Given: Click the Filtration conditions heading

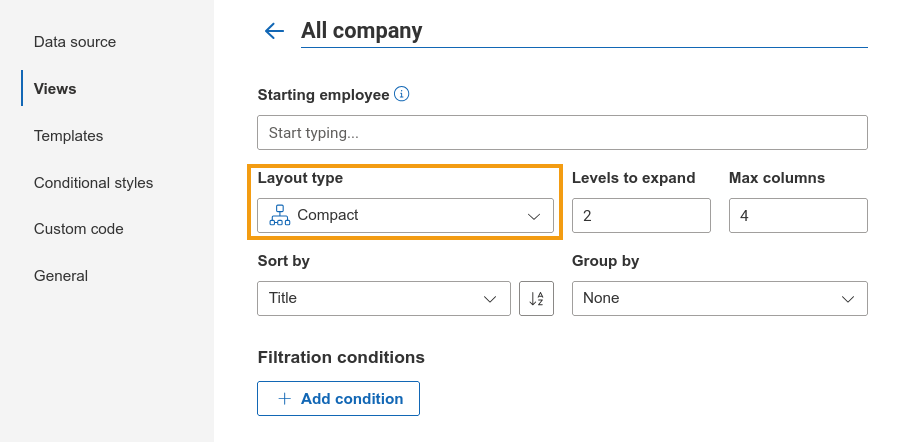Looking at the screenshot, I should click(x=341, y=357).
